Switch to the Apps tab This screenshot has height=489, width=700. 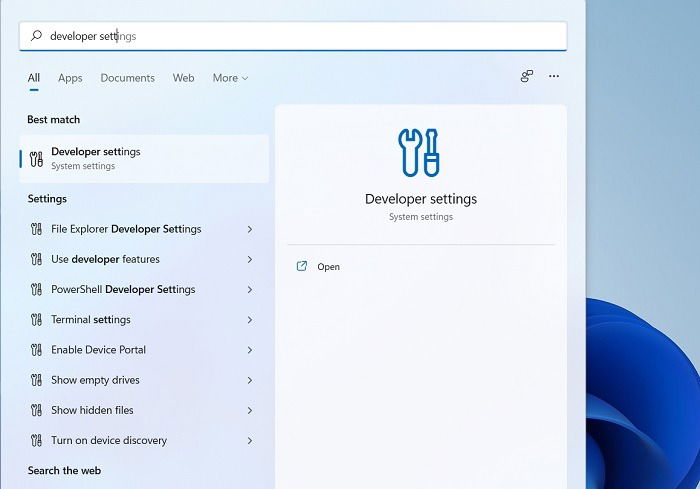pyautogui.click(x=70, y=78)
